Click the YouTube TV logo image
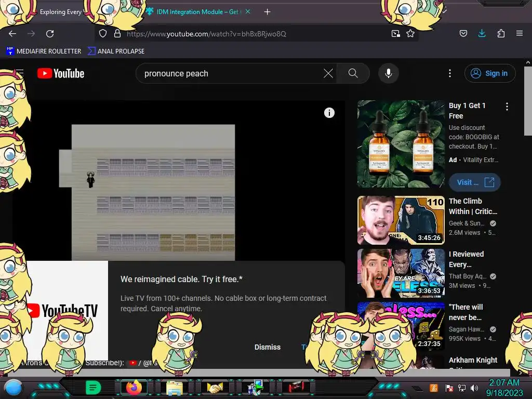The width and height of the screenshot is (532, 399). coord(67,311)
